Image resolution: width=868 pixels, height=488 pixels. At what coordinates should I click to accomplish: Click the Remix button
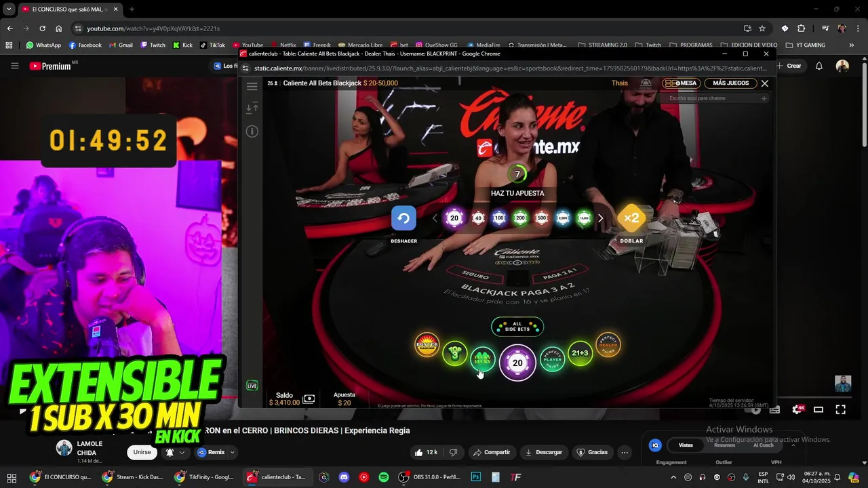pyautogui.click(x=211, y=452)
